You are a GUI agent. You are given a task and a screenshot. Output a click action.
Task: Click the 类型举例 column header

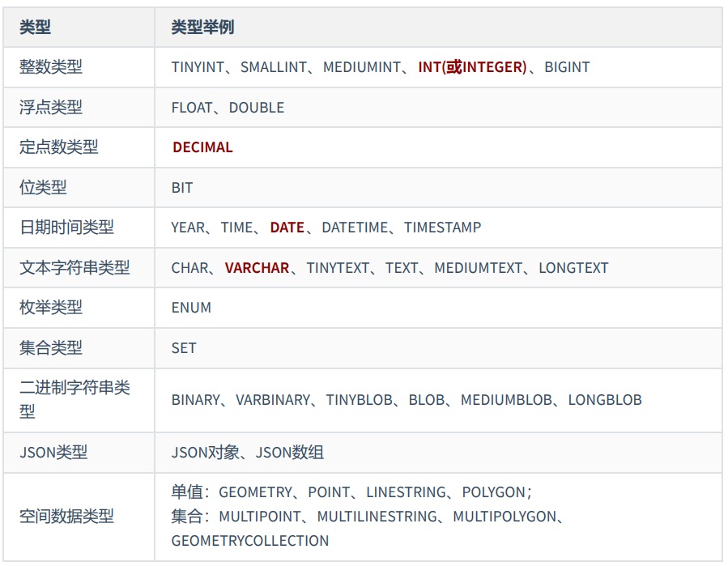click(202, 28)
